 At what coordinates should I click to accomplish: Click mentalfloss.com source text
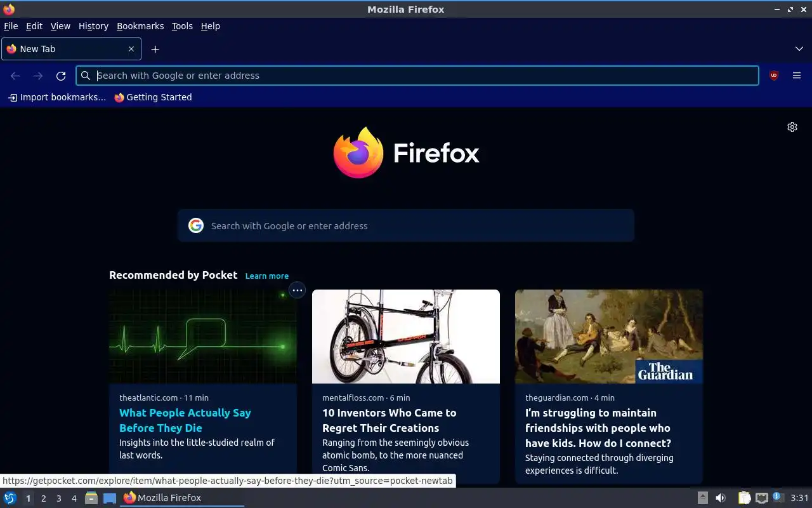[353, 398]
